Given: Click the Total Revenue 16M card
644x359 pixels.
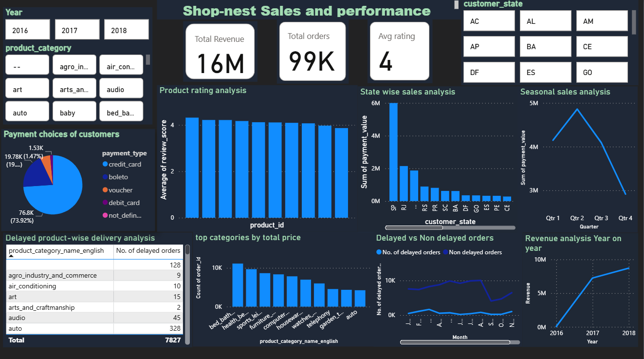Looking at the screenshot, I should pos(220,51).
